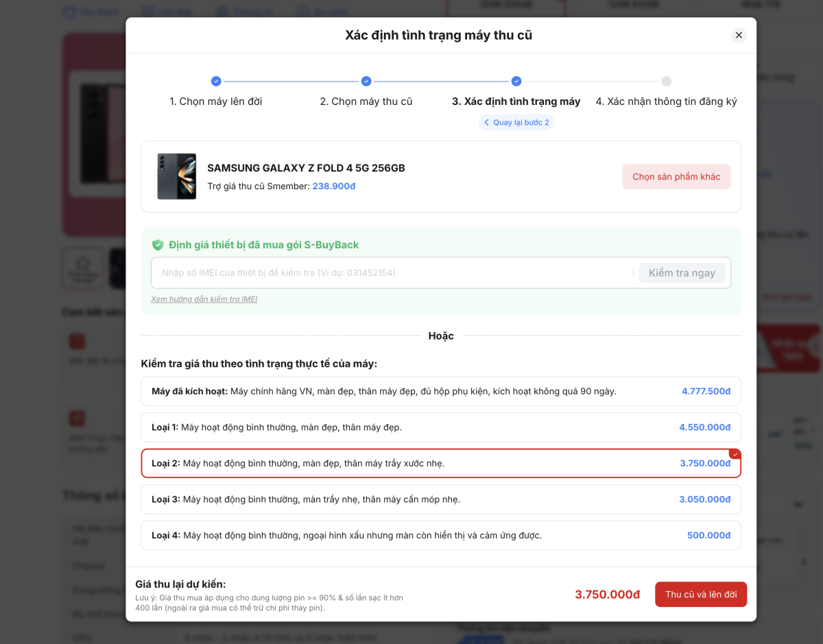
Task: Click the selected checkmark badge on Loại 2
Action: coord(735,454)
